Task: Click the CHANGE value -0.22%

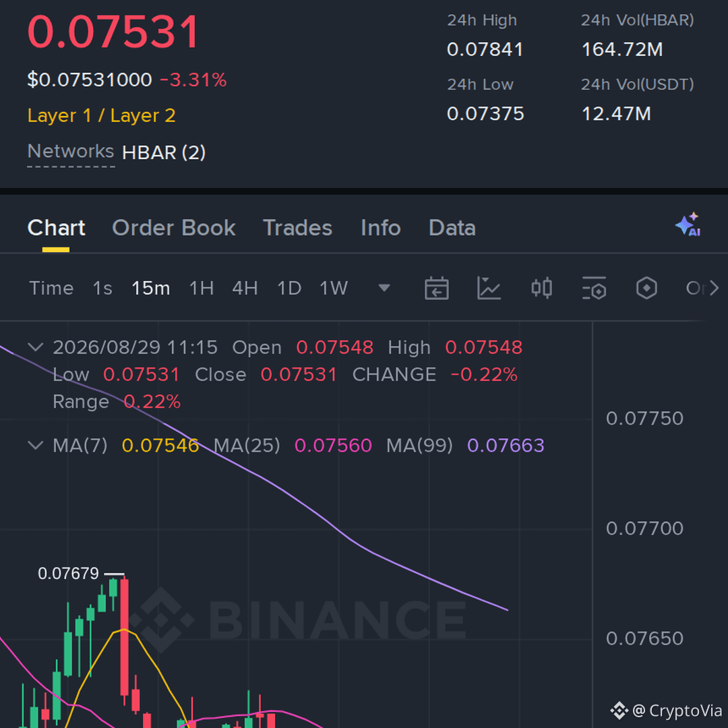Action: 484,375
